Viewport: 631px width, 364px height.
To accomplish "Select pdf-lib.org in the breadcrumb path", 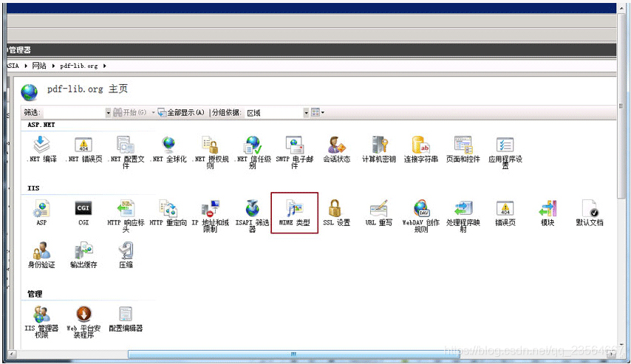I will [x=79, y=66].
